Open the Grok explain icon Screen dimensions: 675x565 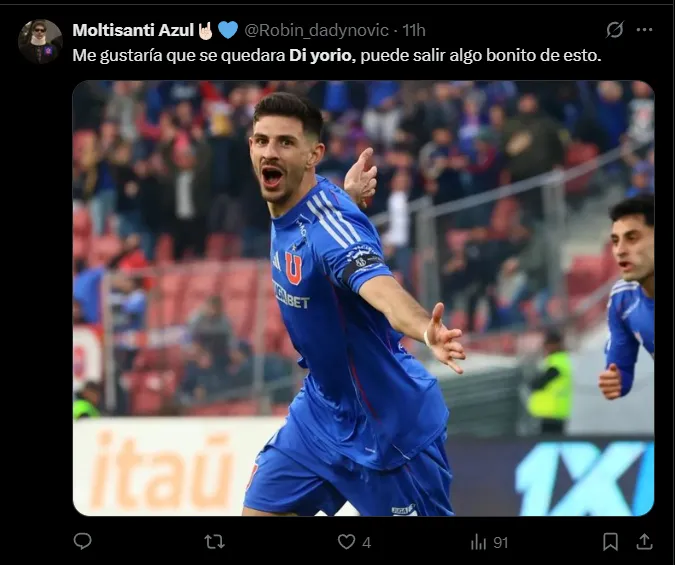coord(615,30)
